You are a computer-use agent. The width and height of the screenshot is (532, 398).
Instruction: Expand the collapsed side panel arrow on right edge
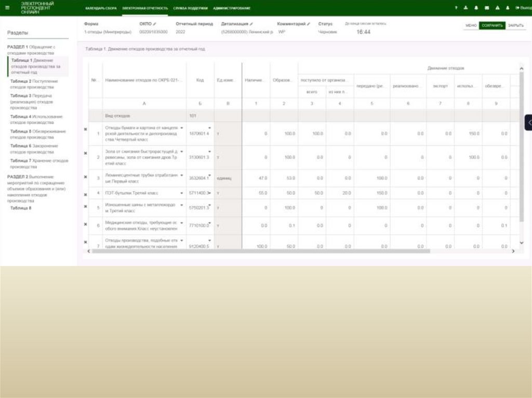click(x=528, y=122)
